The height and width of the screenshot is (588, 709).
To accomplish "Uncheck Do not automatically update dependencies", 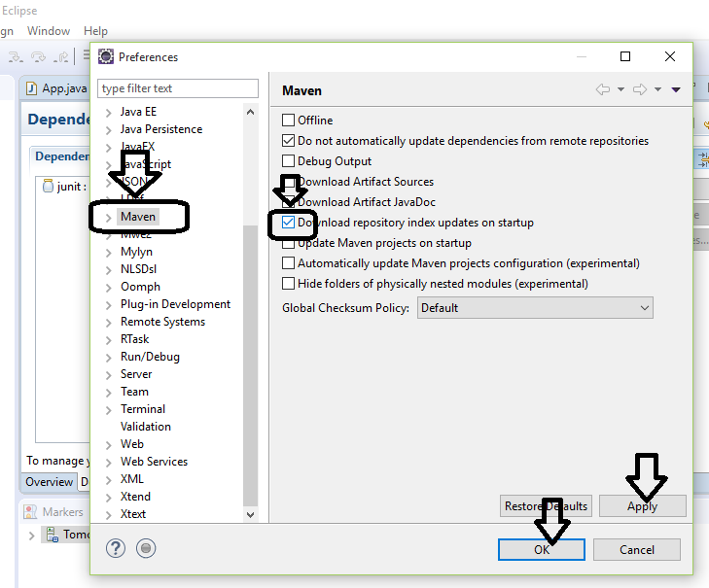I will click(x=288, y=141).
